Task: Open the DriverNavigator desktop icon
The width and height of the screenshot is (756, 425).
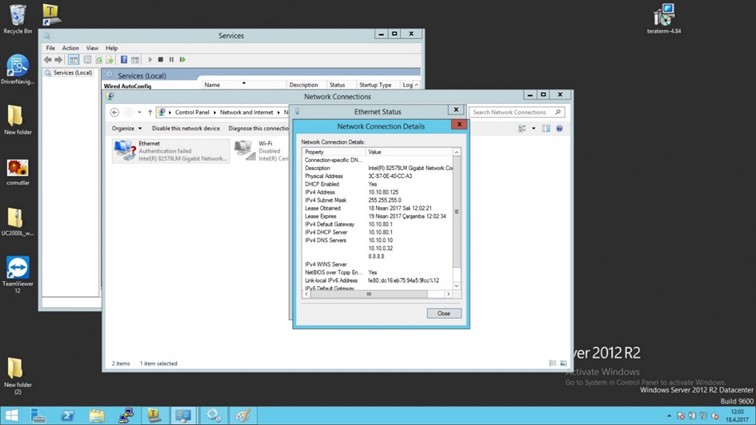Action: [18, 69]
